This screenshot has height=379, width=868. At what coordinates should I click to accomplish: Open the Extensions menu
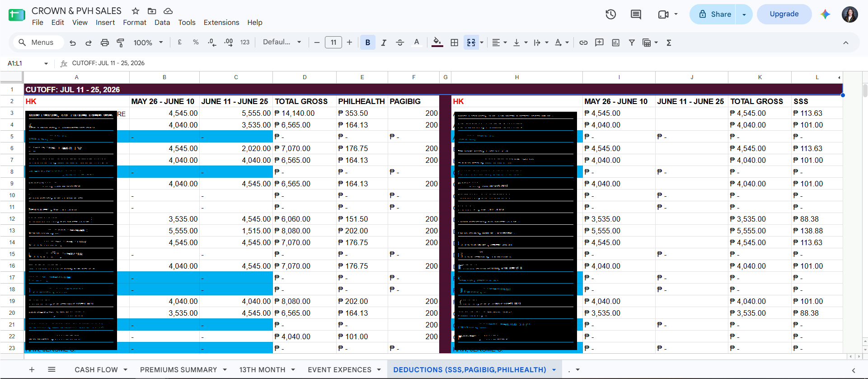(x=221, y=23)
